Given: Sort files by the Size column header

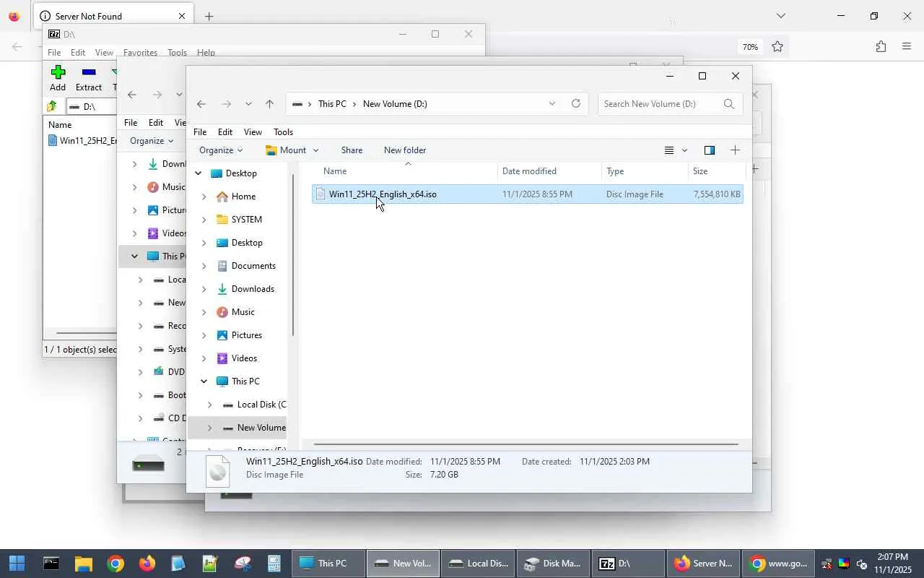Looking at the screenshot, I should [x=716, y=171].
